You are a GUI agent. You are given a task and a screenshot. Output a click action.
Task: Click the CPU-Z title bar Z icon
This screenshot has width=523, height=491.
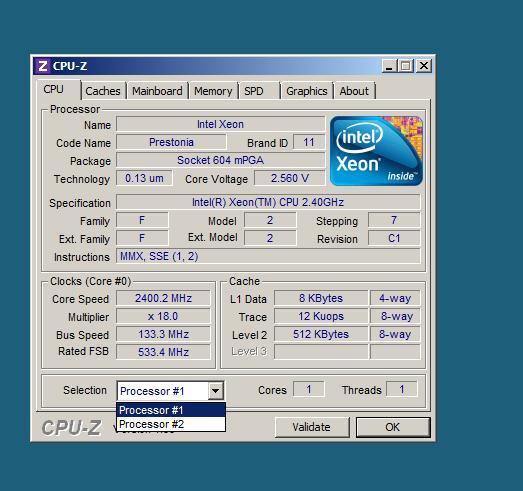pyautogui.click(x=42, y=66)
